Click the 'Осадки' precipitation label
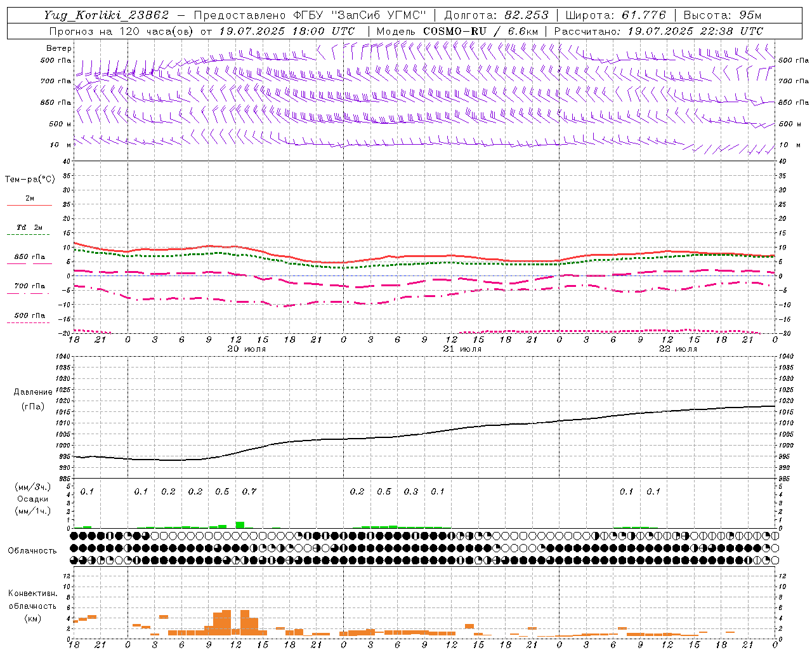This screenshot has height=650, width=812. click(32, 500)
